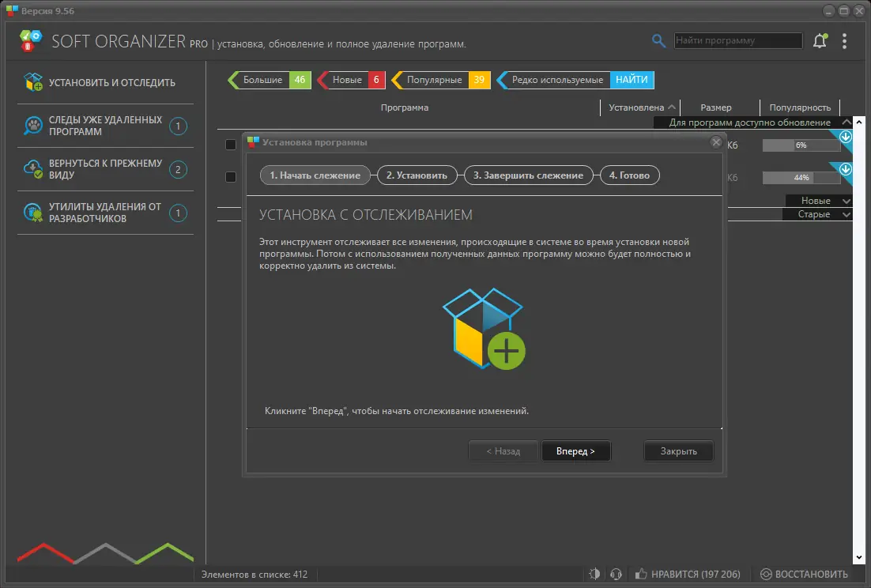Click the setup dialog title icon
871x588 pixels.
pyautogui.click(x=253, y=142)
